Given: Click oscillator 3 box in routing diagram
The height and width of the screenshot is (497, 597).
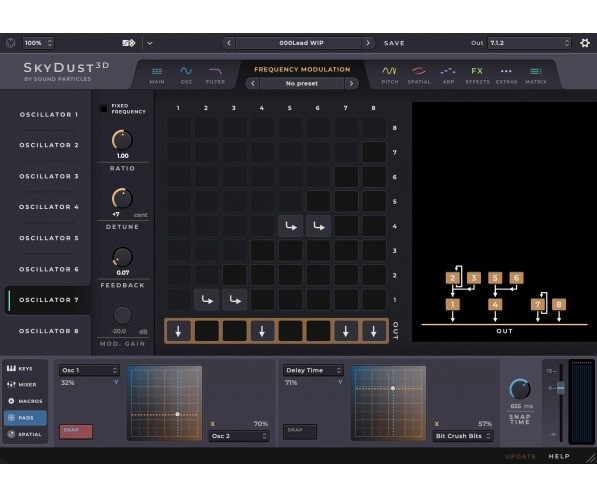Looking at the screenshot, I should 474,278.
